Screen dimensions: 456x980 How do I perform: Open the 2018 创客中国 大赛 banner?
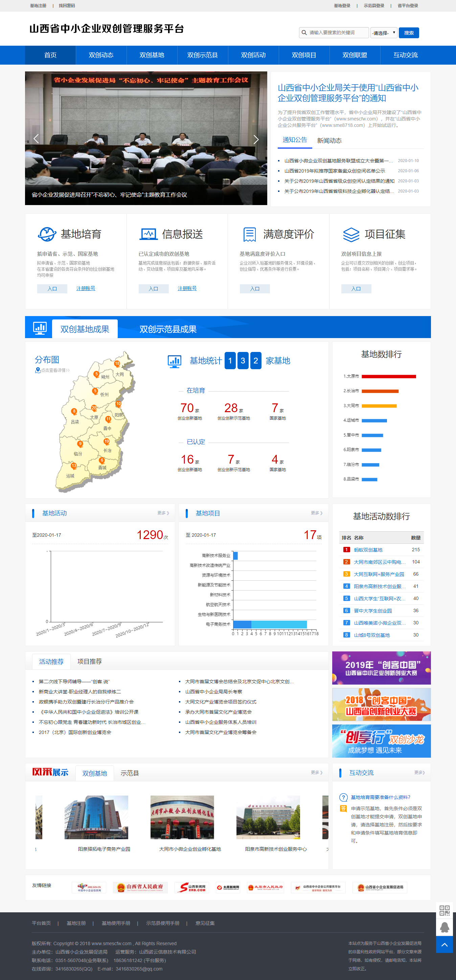tap(382, 705)
